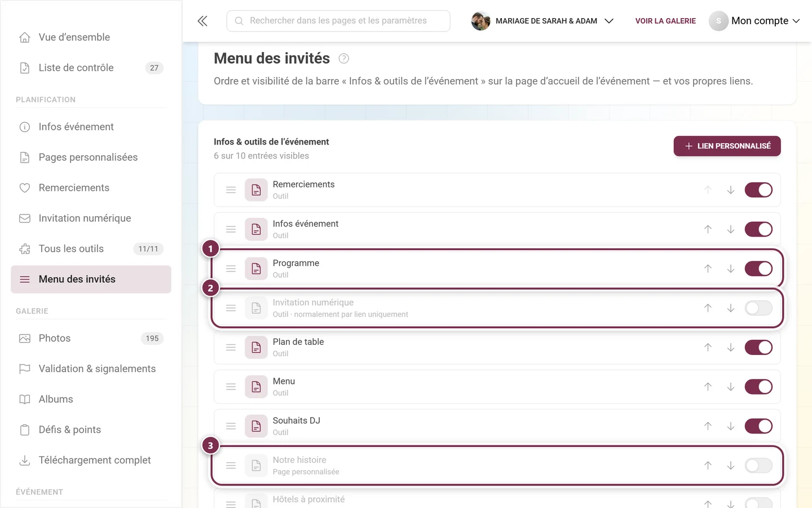Collapse the sidebar with double chevron icon
The height and width of the screenshot is (508, 812).
tap(202, 21)
